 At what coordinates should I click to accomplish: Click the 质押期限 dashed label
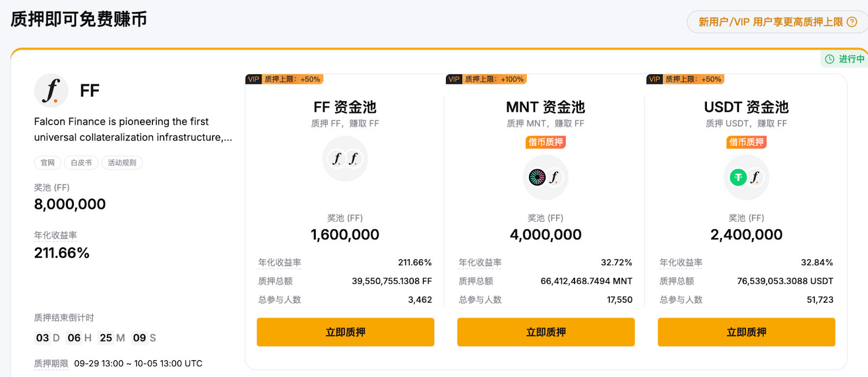click(50, 363)
